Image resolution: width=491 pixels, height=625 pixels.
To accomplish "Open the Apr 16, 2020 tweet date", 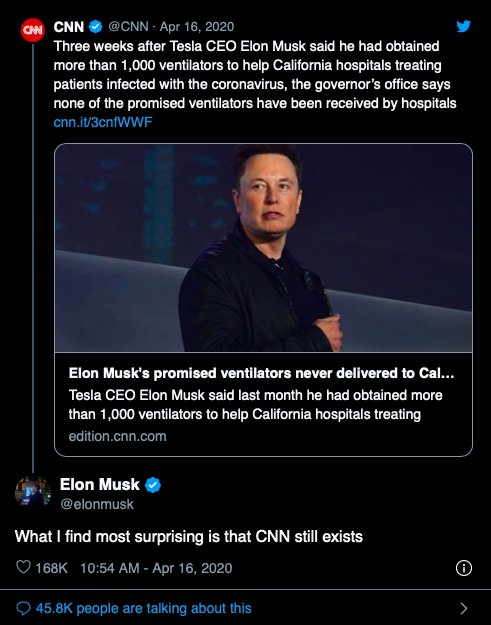I will pyautogui.click(x=196, y=27).
